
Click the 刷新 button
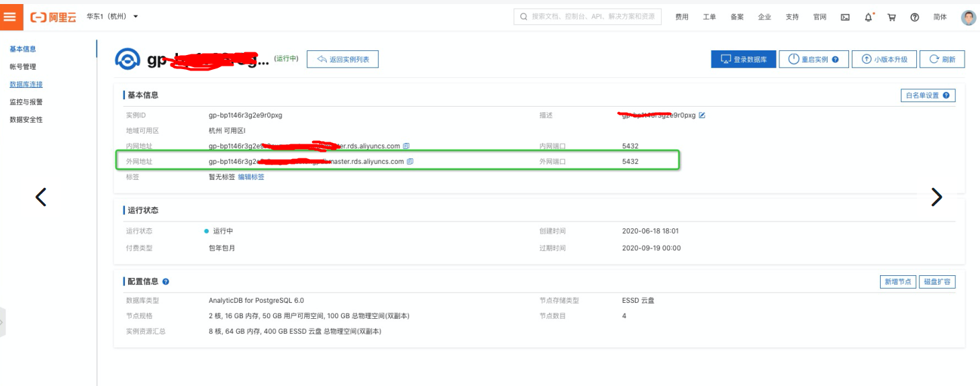[942, 59]
